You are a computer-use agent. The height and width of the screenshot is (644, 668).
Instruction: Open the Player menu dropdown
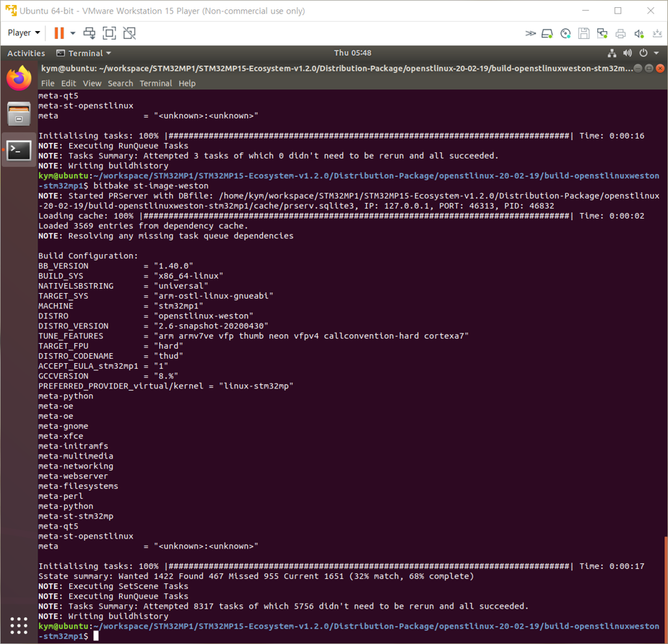[23, 32]
